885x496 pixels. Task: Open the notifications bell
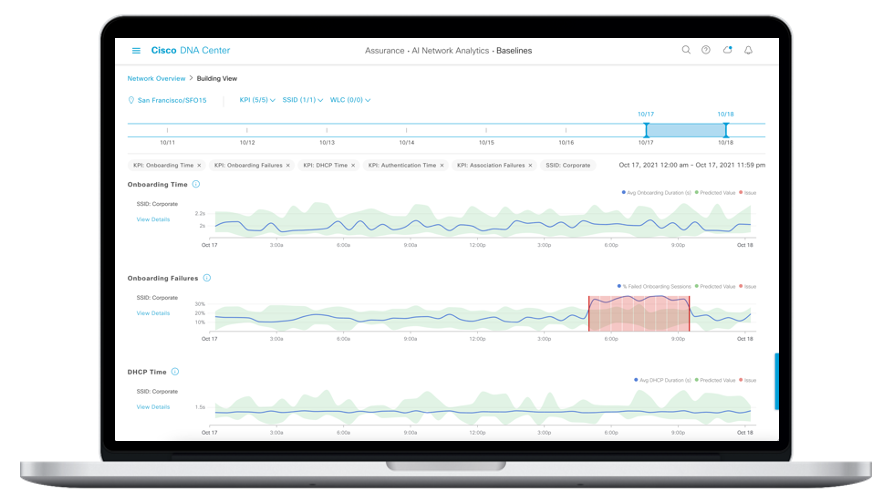[x=748, y=50]
